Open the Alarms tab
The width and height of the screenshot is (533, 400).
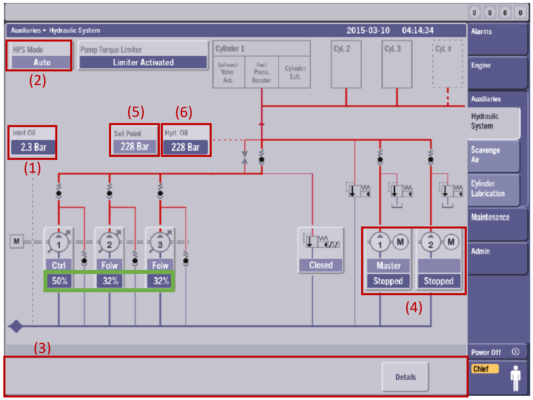click(497, 39)
